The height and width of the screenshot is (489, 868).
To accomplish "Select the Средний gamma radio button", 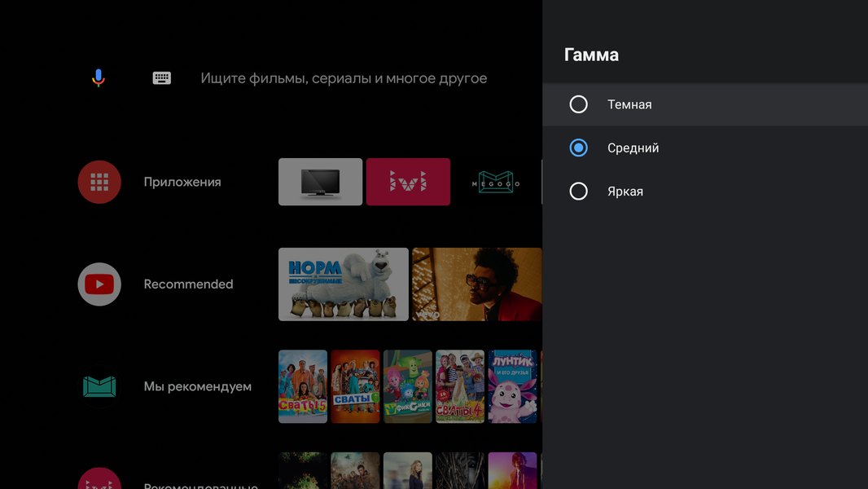I will coord(578,148).
